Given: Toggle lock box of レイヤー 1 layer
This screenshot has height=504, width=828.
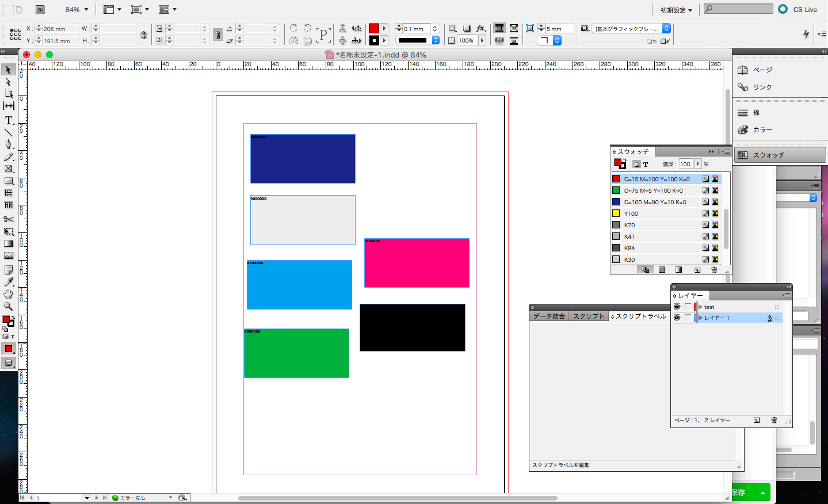Looking at the screenshot, I should 688,318.
